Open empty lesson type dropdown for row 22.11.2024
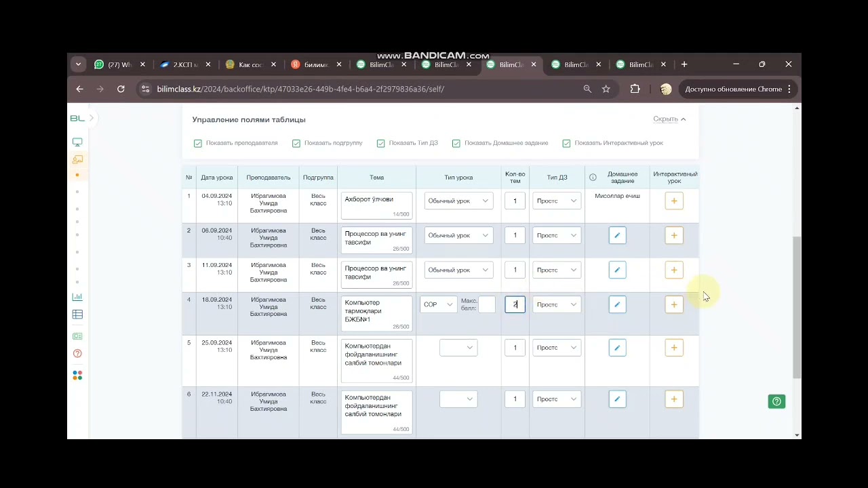Screen dimensions: 868x488 (x=458, y=399)
